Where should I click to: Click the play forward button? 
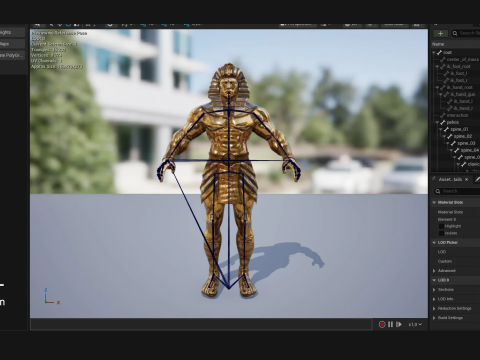(x=399, y=324)
